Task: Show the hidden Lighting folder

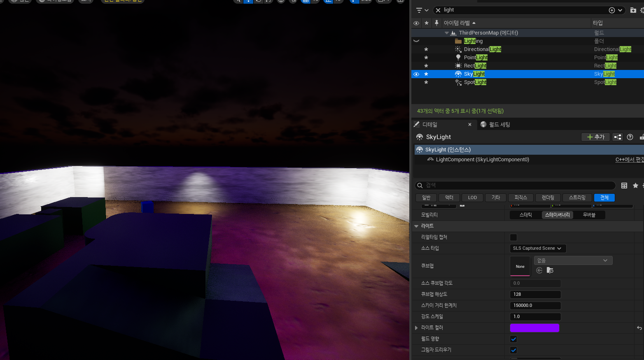Action: (x=416, y=41)
